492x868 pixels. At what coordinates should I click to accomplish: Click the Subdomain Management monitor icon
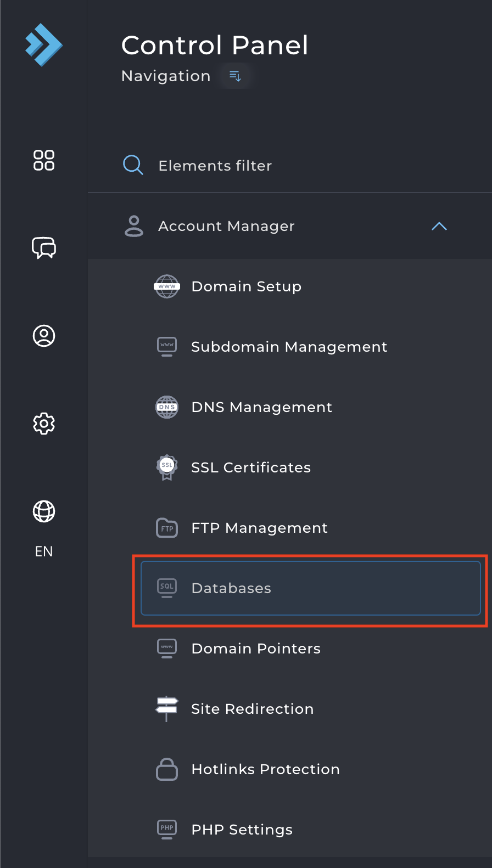pyautogui.click(x=167, y=347)
